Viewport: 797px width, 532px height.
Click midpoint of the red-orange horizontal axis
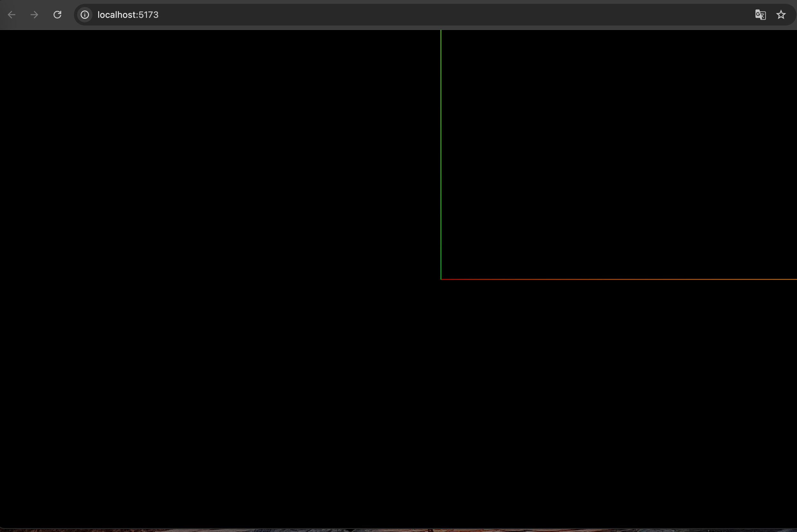tap(618, 279)
